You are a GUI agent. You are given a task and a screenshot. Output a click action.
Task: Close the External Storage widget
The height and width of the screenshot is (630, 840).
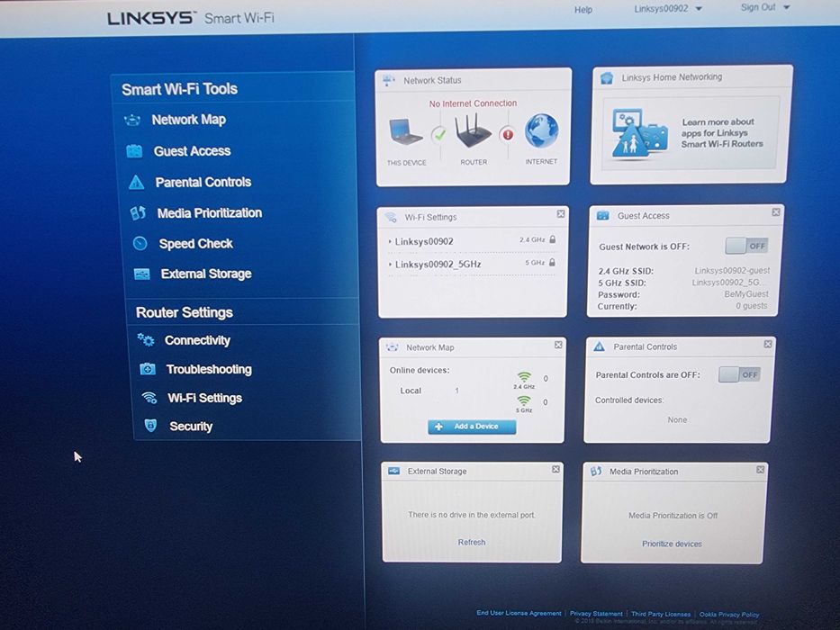click(x=555, y=469)
